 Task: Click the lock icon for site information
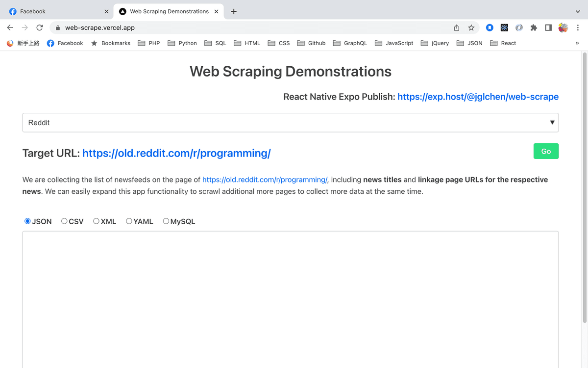point(58,28)
